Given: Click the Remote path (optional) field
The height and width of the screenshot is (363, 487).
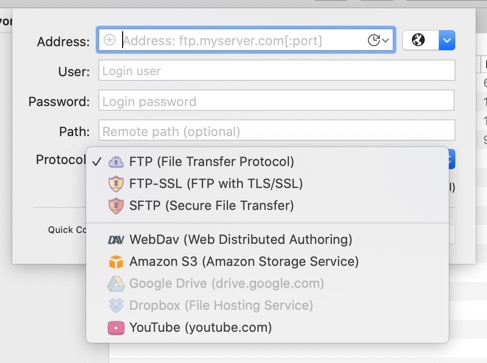Looking at the screenshot, I should [x=277, y=130].
